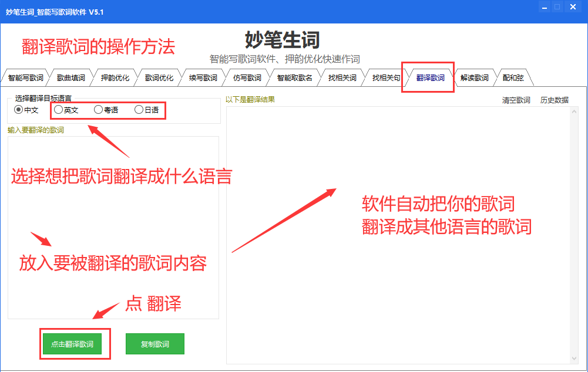Click the 清空歌词 link
Viewport: 588px width, 372px height.
pyautogui.click(x=516, y=100)
